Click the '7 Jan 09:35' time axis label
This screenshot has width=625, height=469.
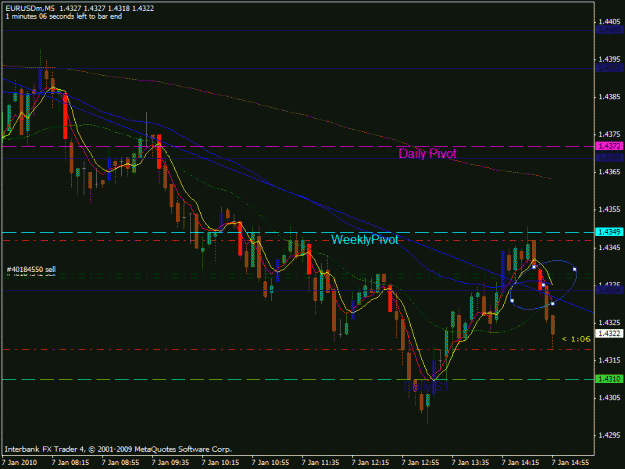171,463
